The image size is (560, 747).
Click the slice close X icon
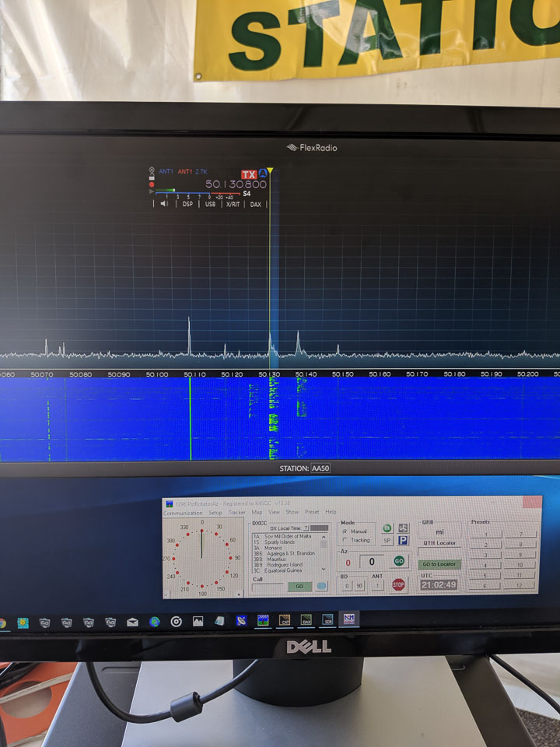[151, 170]
